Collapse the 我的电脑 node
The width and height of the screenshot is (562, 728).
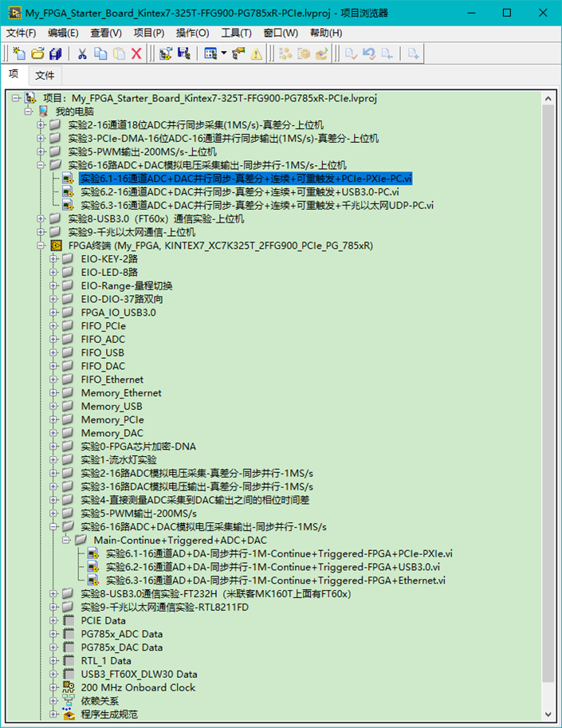[29, 112]
